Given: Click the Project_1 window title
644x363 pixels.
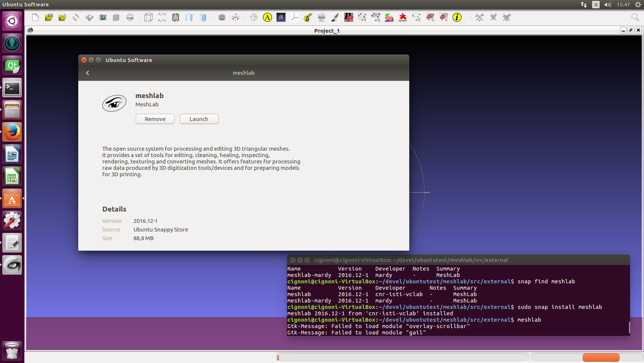Looking at the screenshot, I should click(x=327, y=31).
